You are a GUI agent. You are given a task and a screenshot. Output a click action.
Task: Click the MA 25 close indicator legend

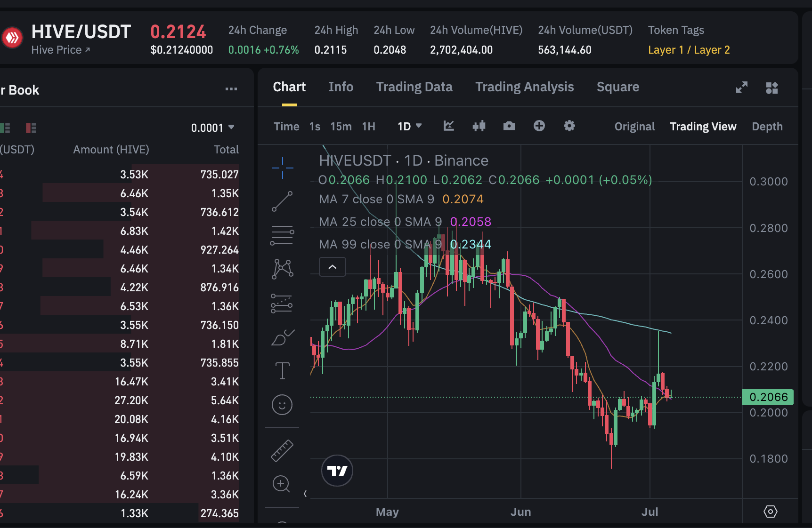click(405, 222)
